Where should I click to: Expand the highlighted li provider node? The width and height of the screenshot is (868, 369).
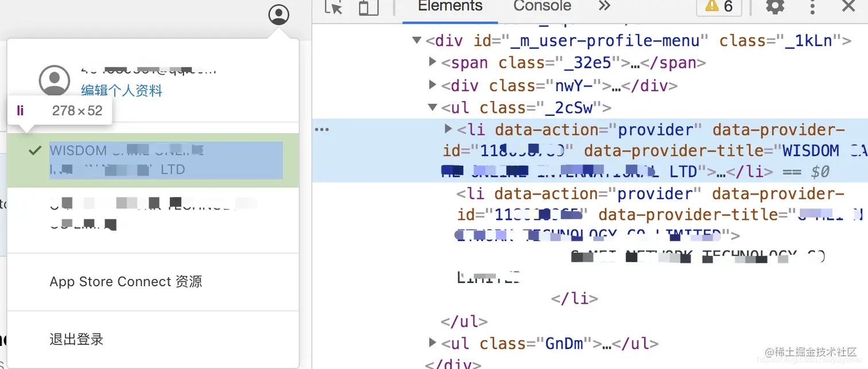tap(449, 129)
